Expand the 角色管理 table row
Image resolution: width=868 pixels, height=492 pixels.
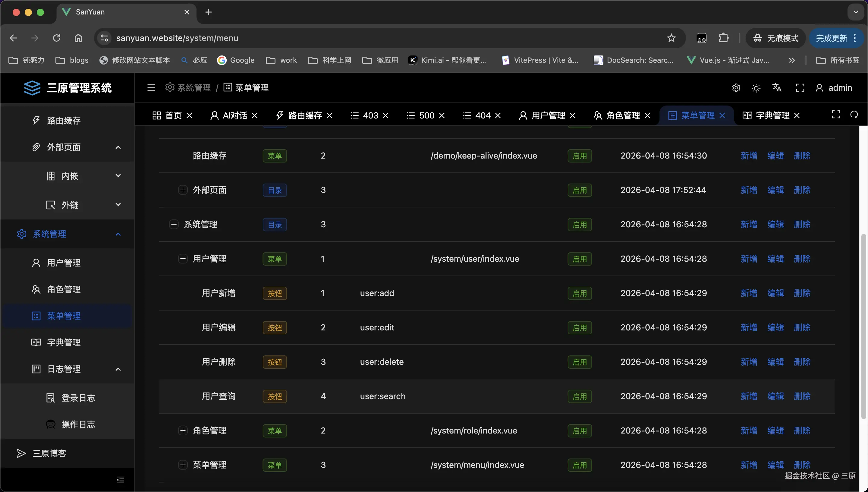[x=183, y=430]
